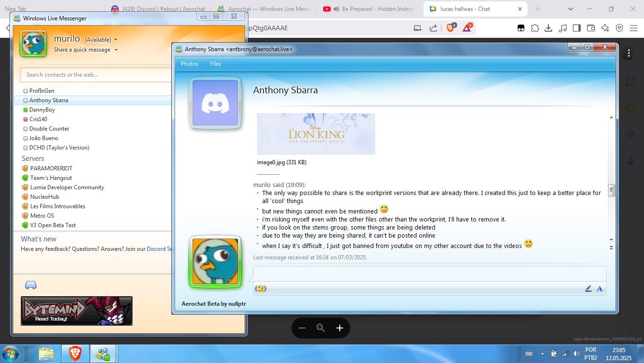
Task: Select contact ProfInGen
Action: [x=42, y=91]
